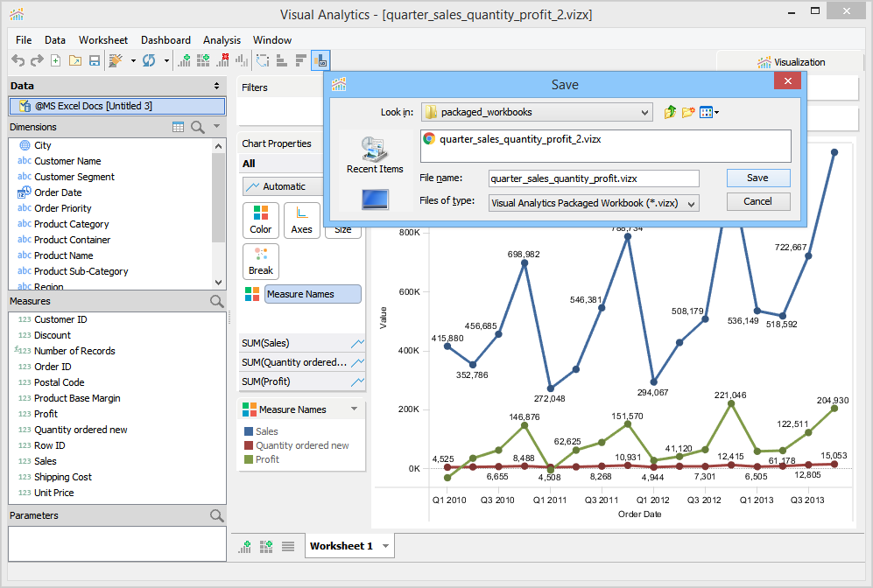Add a new dashboard from the bottom bar

click(x=266, y=546)
